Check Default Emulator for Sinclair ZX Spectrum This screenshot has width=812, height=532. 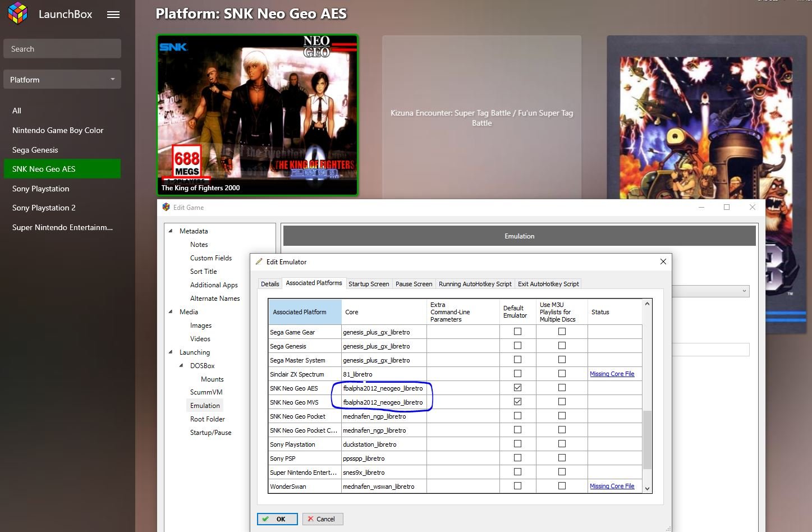[x=517, y=374]
